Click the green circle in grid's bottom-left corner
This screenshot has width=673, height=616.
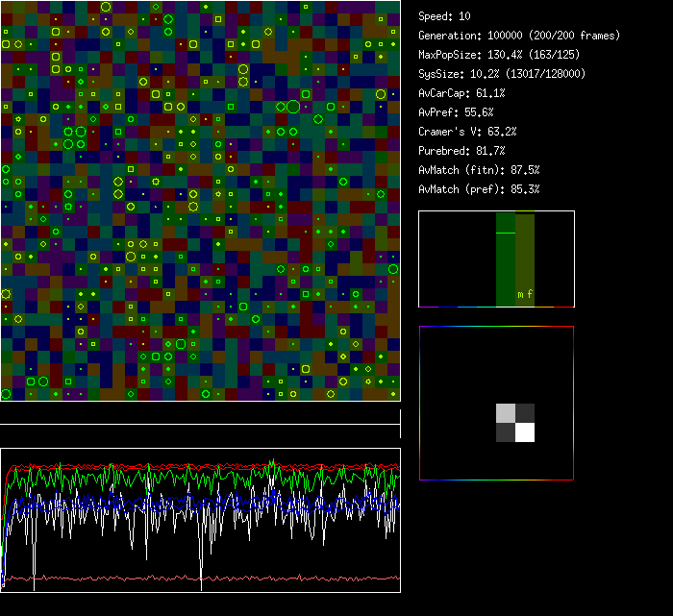(x=6, y=394)
